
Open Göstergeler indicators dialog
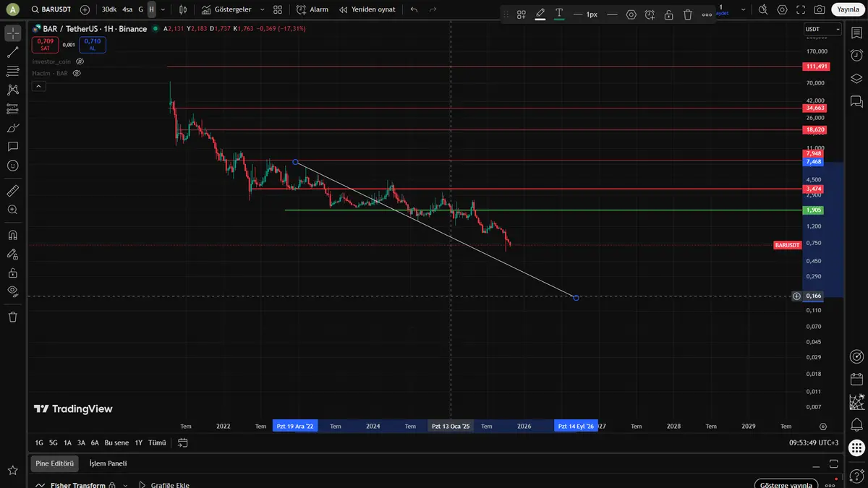(225, 10)
